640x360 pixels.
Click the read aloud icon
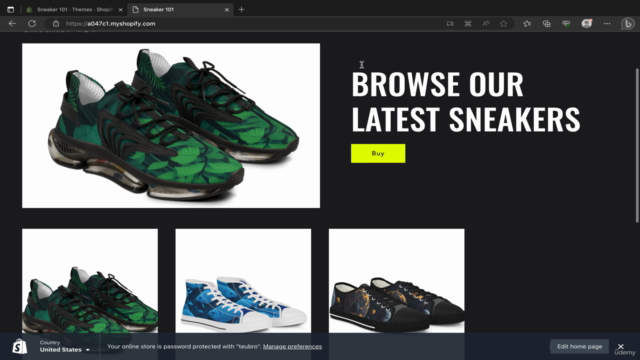[486, 24]
